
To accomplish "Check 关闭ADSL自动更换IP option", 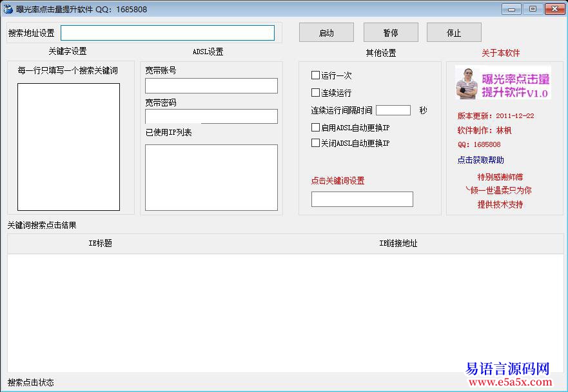I will (314, 142).
